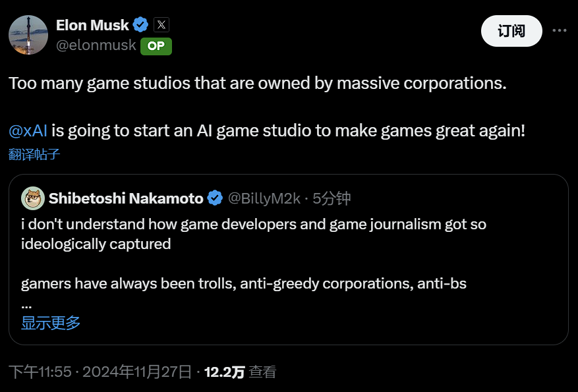Viewport: 578px width, 392px height.
Task: Click the green OP badge
Action: 156,45
